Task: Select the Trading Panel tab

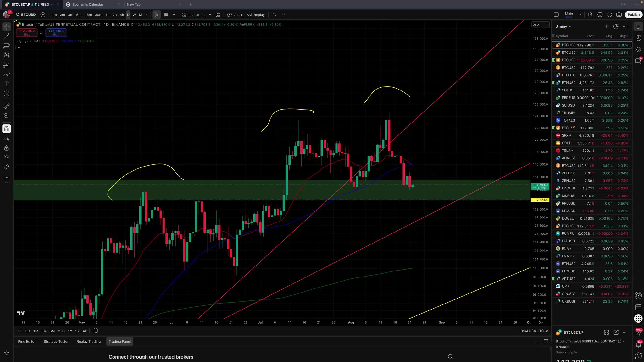Action: point(120,342)
